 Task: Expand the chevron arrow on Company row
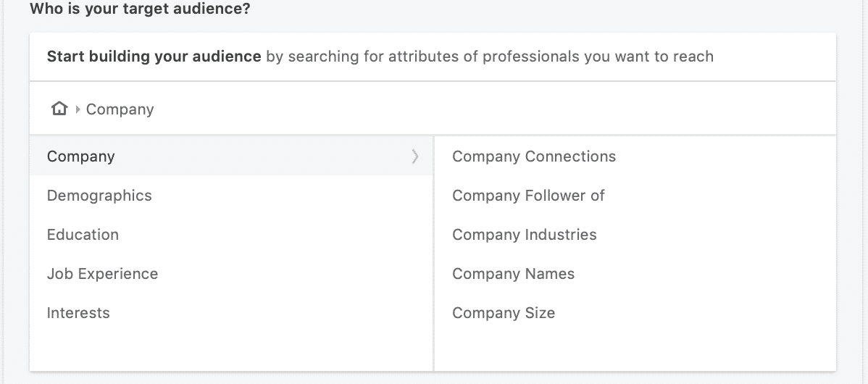pyautogui.click(x=415, y=156)
